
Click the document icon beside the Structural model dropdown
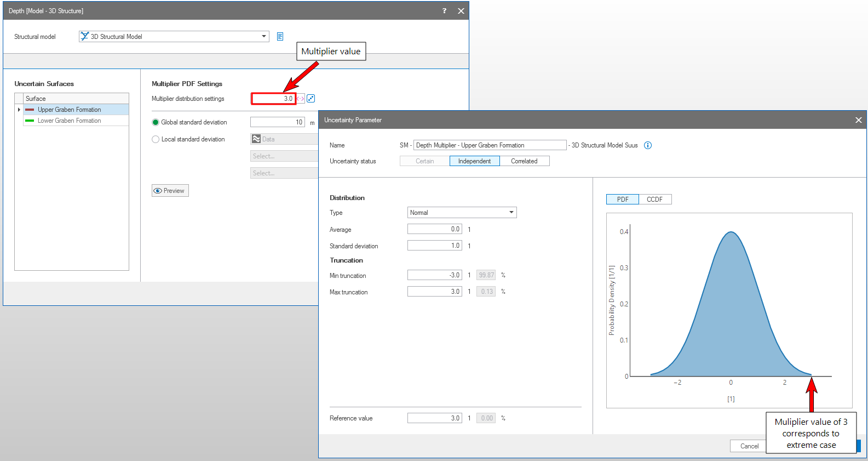click(280, 37)
